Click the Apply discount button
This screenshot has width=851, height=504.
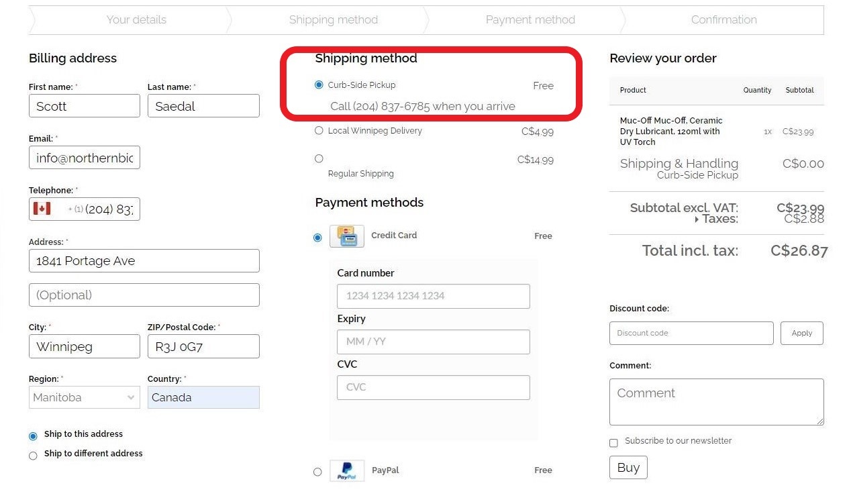tap(802, 333)
